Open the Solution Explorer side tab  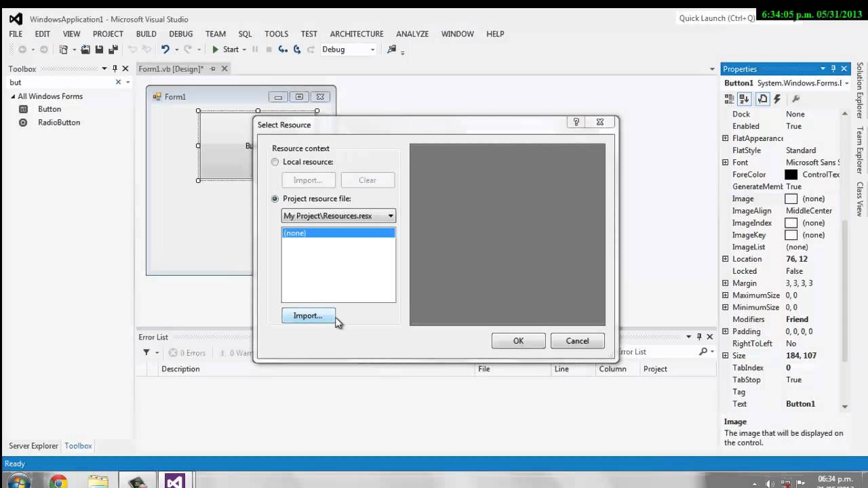(x=860, y=91)
